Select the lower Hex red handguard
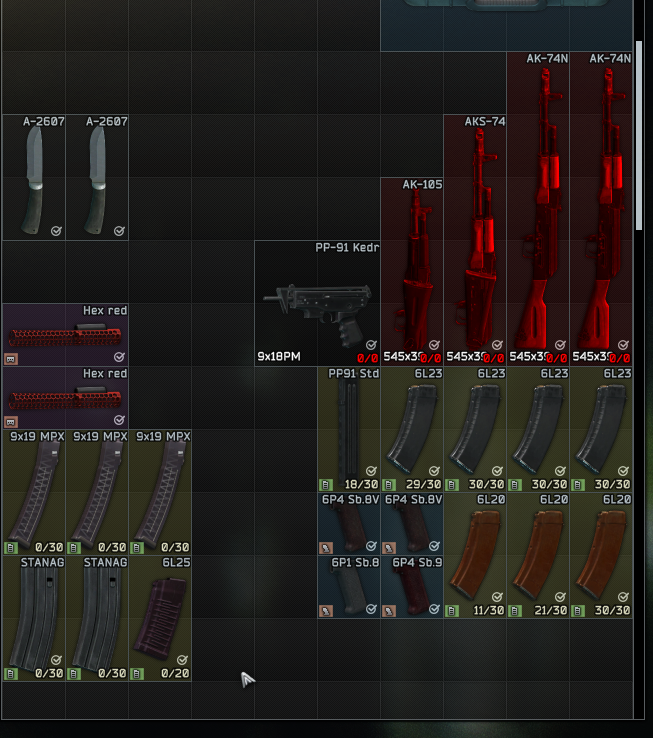This screenshot has width=653, height=738. coord(65,398)
